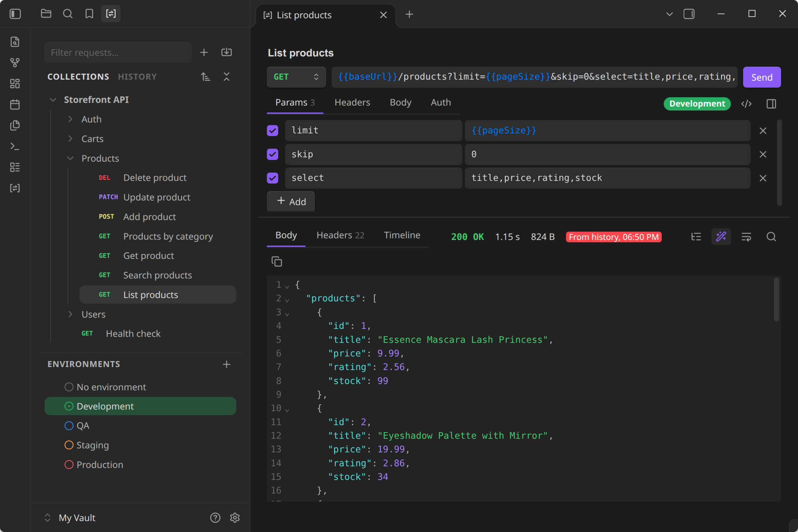
Task: Open search via magnifier icon in top toolbar
Action: coord(67,14)
